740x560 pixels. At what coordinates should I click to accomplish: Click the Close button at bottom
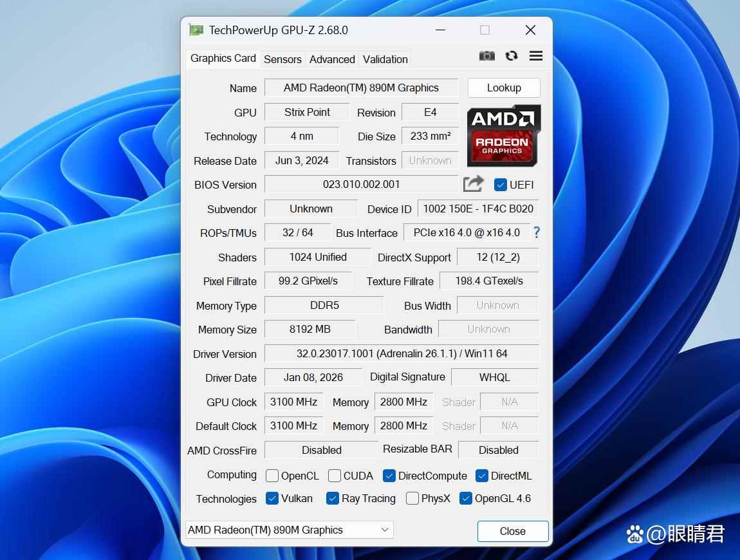pos(512,531)
